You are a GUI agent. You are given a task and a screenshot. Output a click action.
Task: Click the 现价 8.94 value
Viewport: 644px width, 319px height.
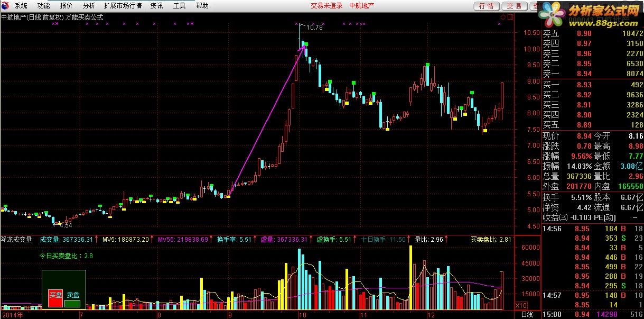tap(584, 136)
